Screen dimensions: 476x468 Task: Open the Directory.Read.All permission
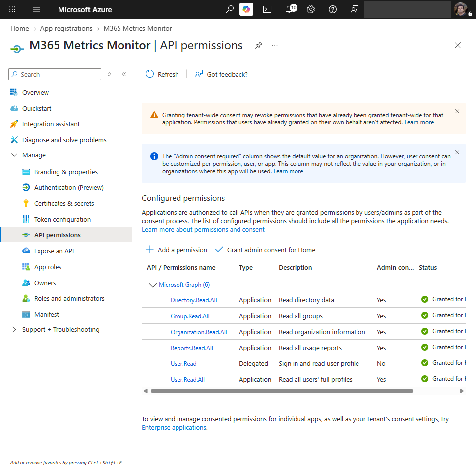193,300
